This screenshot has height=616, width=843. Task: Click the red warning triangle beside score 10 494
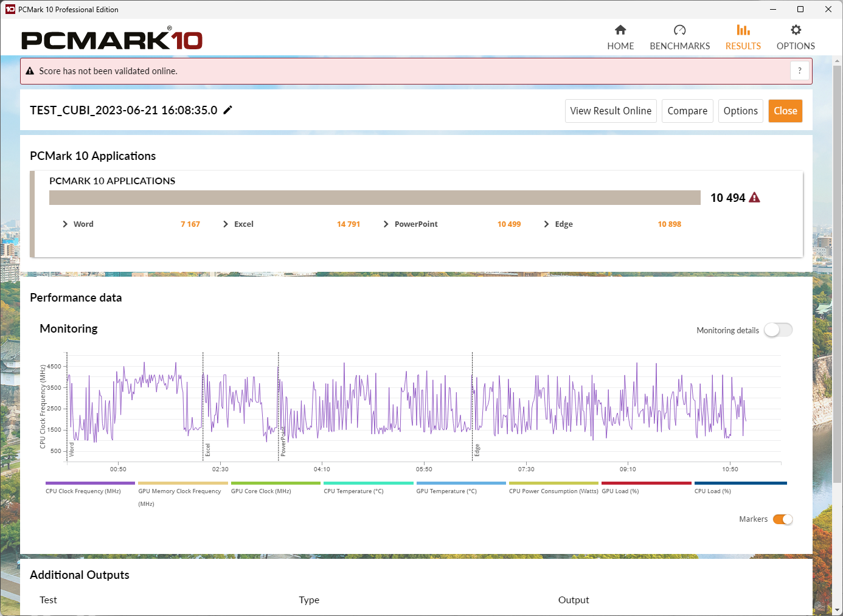(x=754, y=198)
